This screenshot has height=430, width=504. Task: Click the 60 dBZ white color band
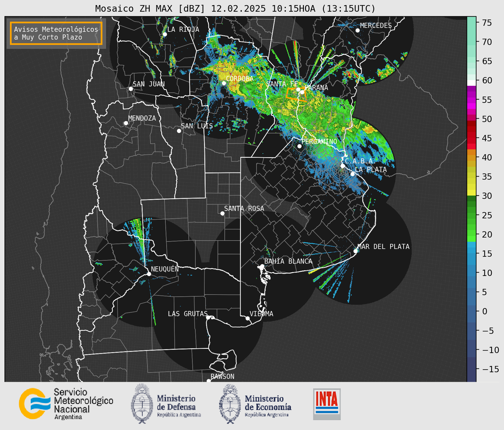click(471, 83)
